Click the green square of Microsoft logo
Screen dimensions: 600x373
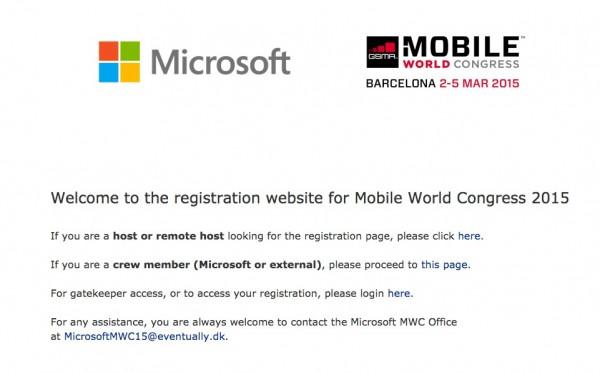click(x=130, y=51)
